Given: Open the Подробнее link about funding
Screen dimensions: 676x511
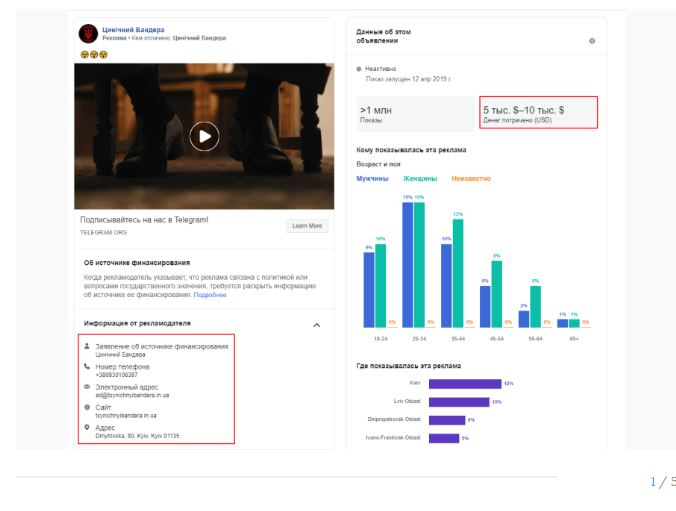Looking at the screenshot, I should pyautogui.click(x=210, y=295).
